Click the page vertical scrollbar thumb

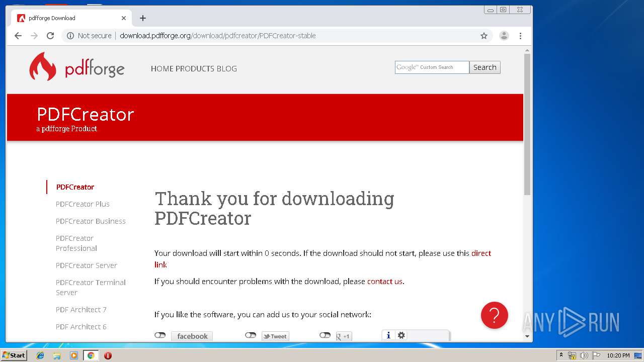527,124
